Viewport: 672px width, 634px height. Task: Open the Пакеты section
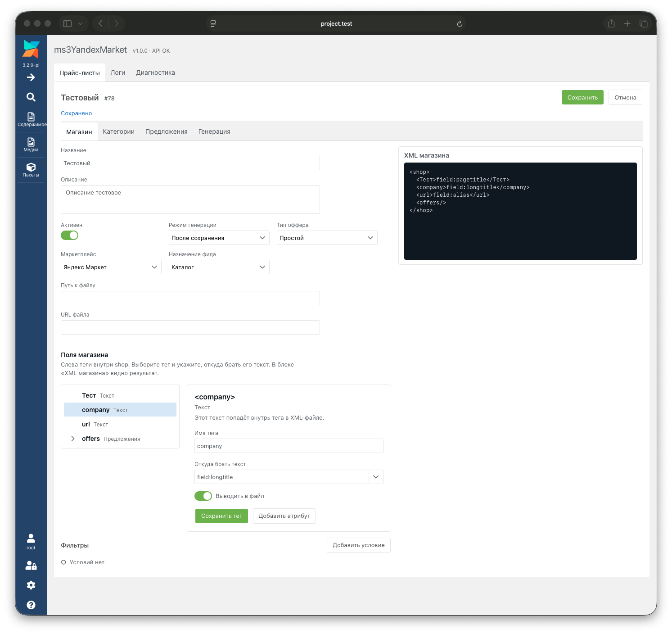tap(31, 170)
